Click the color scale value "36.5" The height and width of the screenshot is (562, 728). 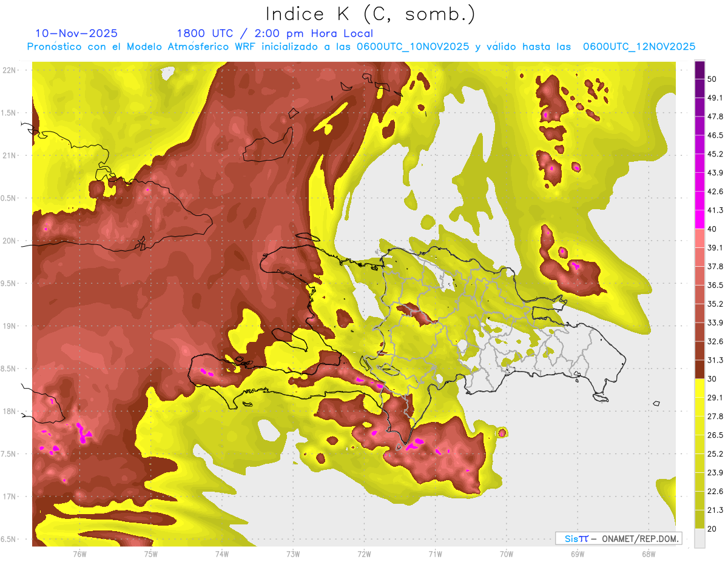(x=715, y=285)
